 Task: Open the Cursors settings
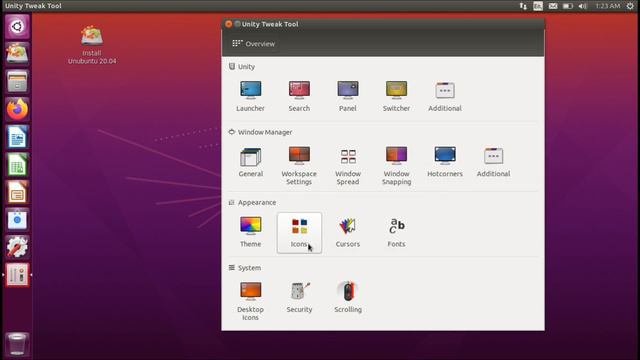[348, 232]
